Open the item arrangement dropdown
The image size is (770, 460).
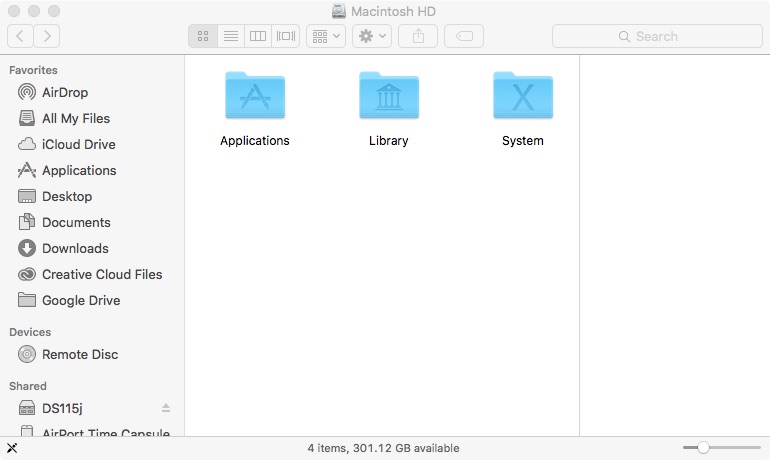[326, 36]
